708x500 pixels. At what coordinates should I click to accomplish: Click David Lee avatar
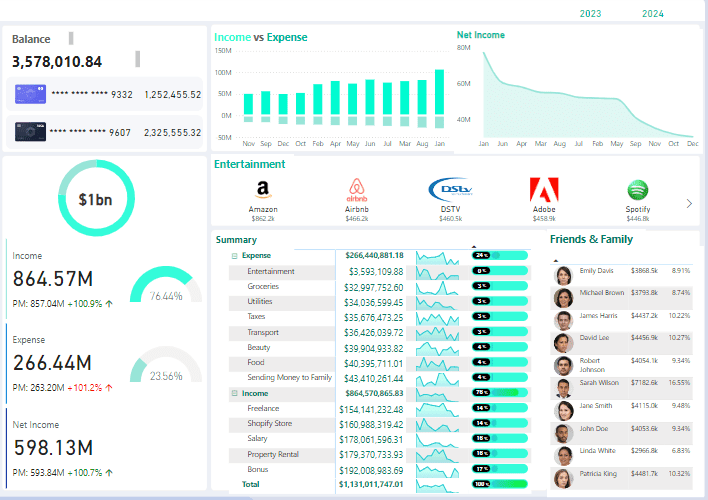[563, 343]
